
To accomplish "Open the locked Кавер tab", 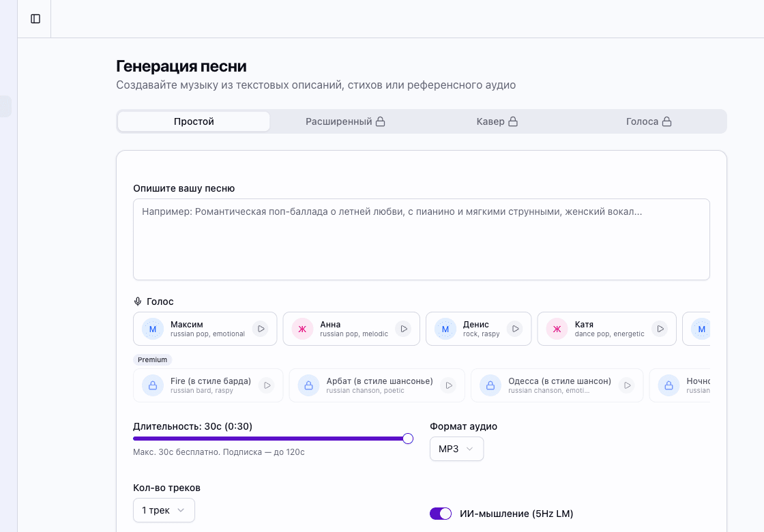I will tap(497, 121).
